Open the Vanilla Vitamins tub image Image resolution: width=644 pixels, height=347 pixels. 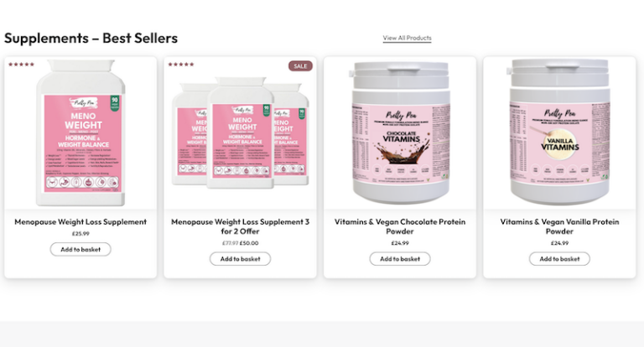click(x=559, y=133)
